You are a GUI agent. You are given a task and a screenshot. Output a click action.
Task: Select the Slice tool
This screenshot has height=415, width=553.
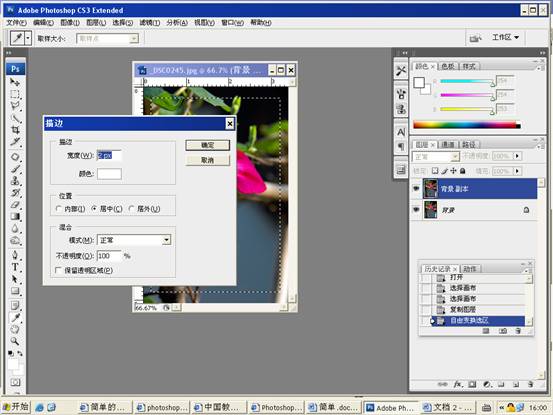[x=15, y=141]
